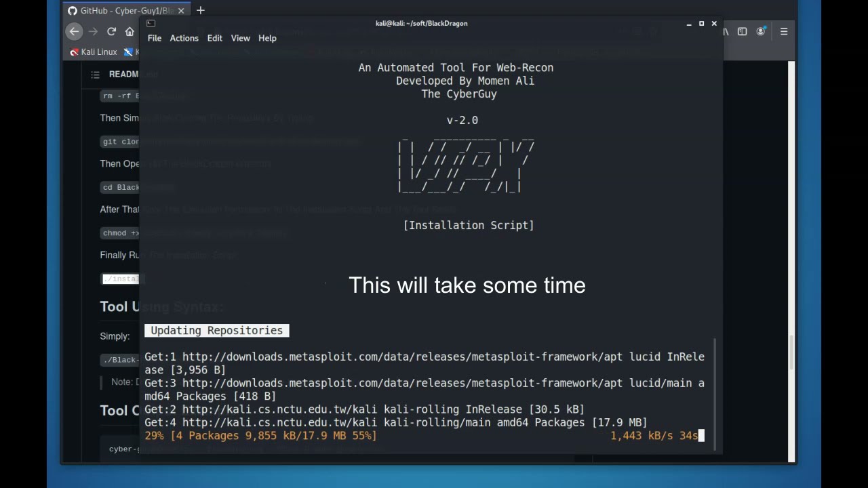The height and width of the screenshot is (488, 868).
Task: Click the 'chmod +x' code snippet on GitHub
Action: tap(120, 233)
